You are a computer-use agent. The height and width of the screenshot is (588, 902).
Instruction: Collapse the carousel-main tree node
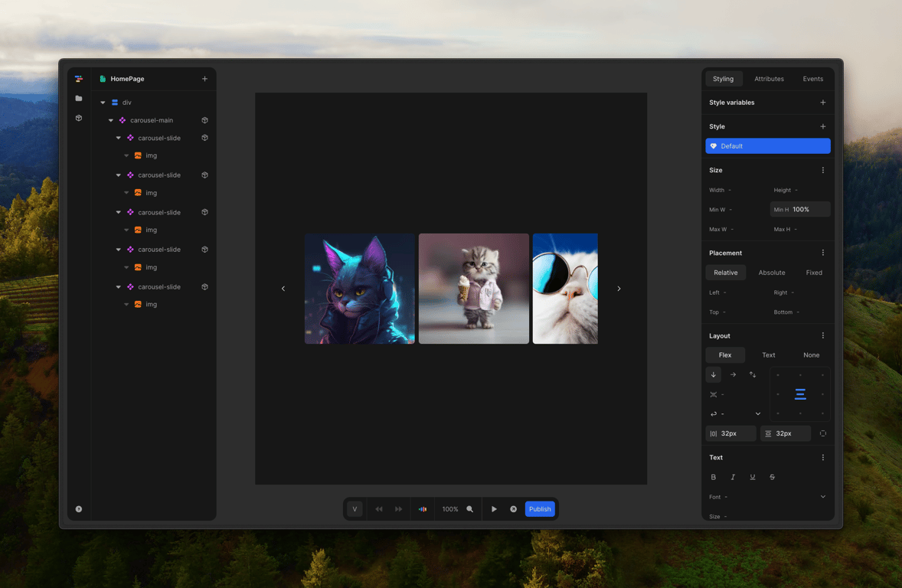coord(111,120)
